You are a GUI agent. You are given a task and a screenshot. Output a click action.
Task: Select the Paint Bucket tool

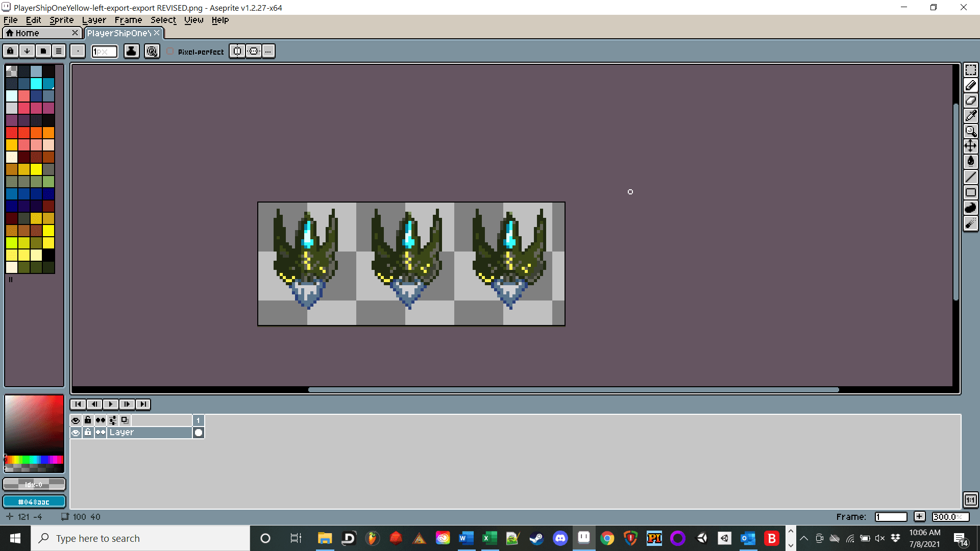click(x=970, y=162)
